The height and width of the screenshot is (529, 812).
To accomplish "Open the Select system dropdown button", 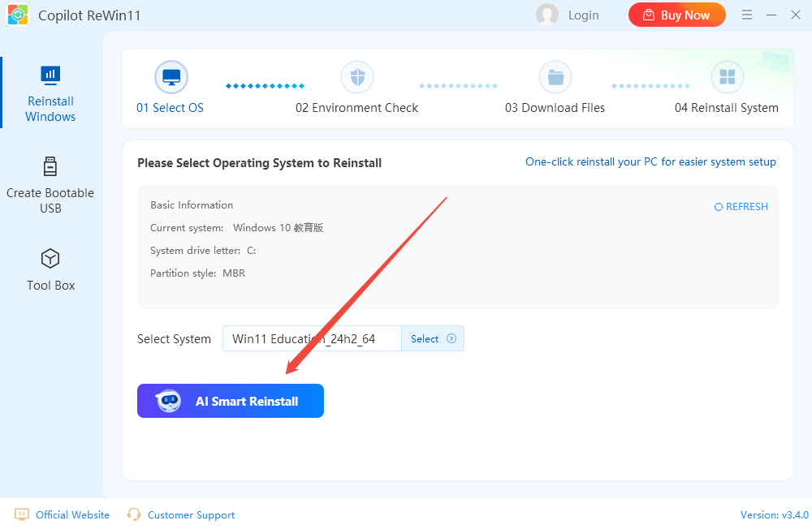I will tap(432, 339).
